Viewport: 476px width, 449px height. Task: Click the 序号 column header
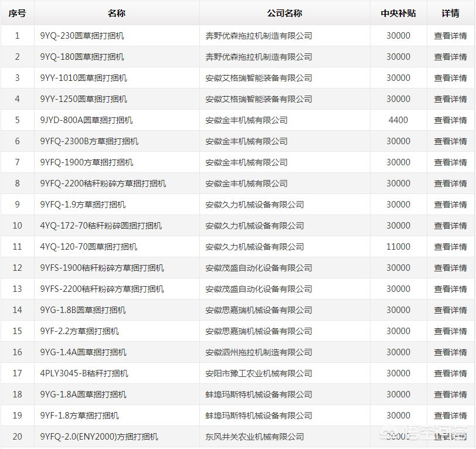(18, 13)
